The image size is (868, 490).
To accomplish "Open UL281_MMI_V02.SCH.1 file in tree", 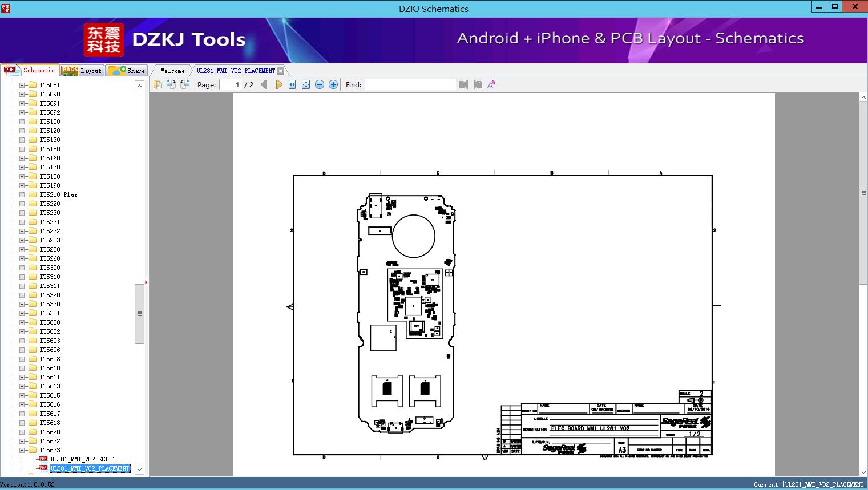I will click(82, 459).
